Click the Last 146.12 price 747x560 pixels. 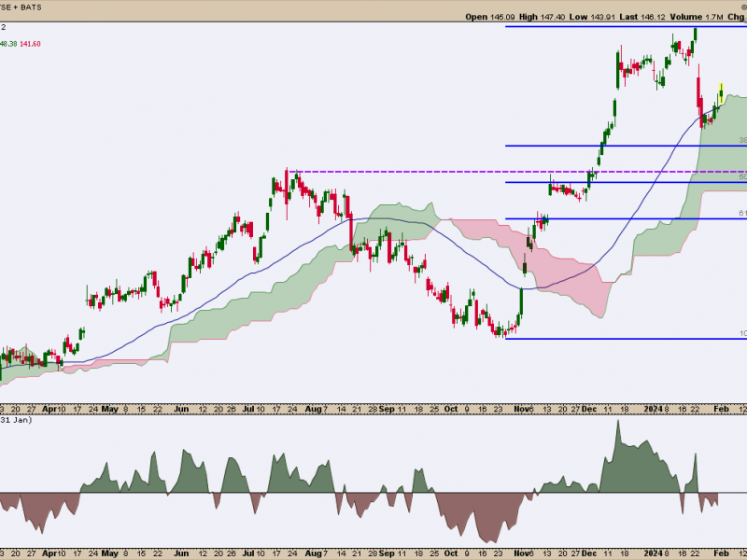pos(642,17)
